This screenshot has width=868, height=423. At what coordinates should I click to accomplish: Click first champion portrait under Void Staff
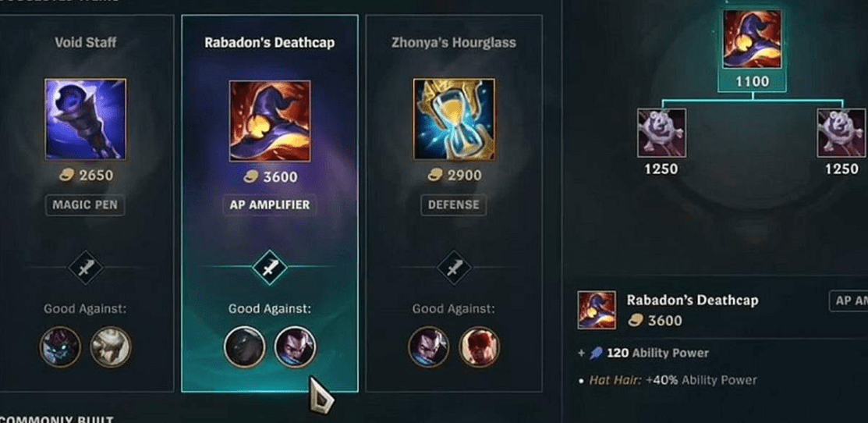tap(60, 347)
